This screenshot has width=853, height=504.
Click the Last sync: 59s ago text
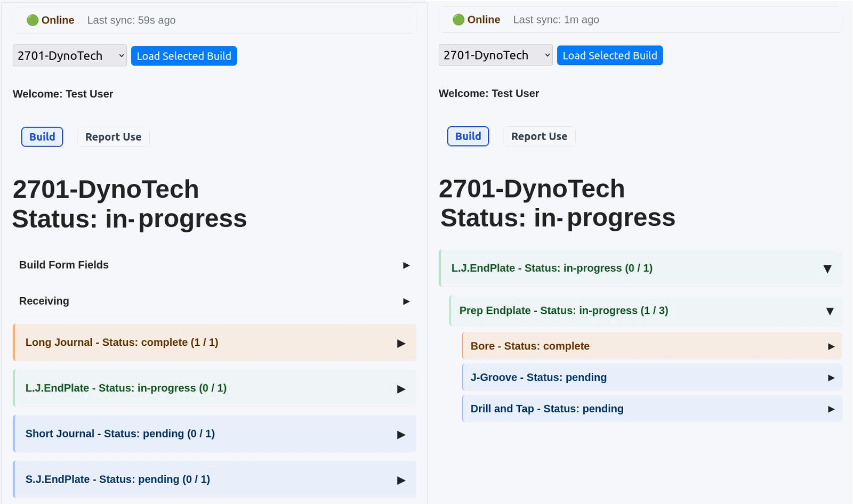132,20
